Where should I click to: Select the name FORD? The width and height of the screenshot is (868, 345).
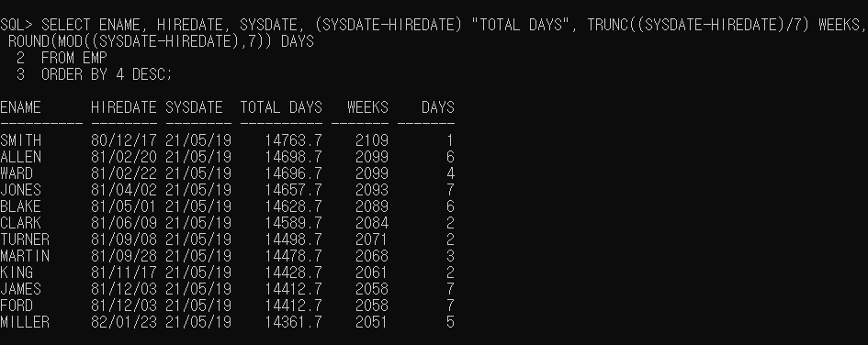17,306
